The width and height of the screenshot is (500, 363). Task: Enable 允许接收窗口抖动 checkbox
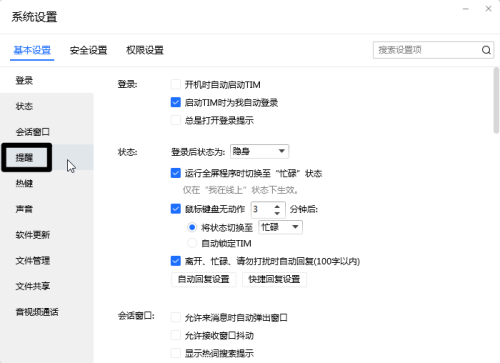(176, 335)
